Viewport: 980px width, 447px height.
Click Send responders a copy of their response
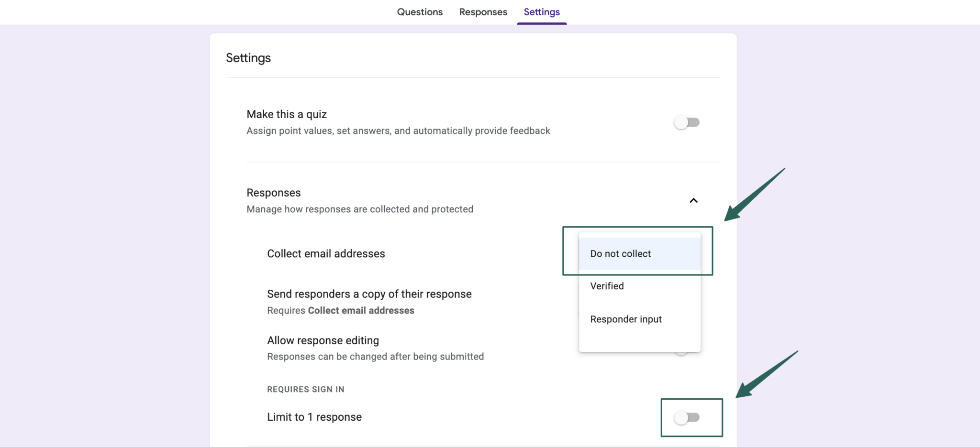point(369,294)
